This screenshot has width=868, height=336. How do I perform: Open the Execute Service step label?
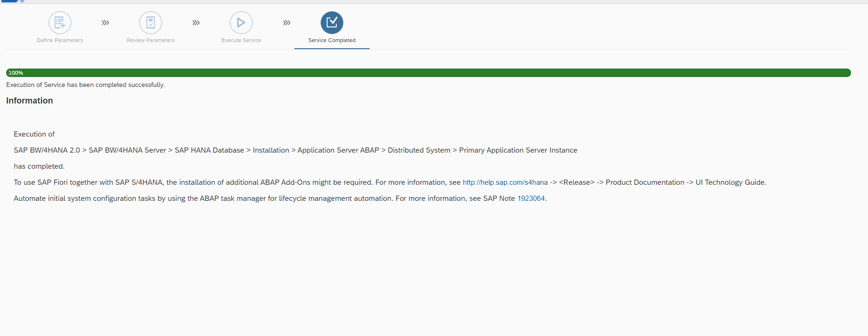point(241,40)
